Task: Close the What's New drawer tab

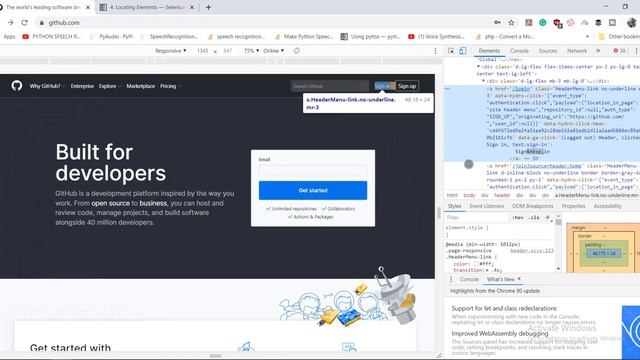Action: 519,279
